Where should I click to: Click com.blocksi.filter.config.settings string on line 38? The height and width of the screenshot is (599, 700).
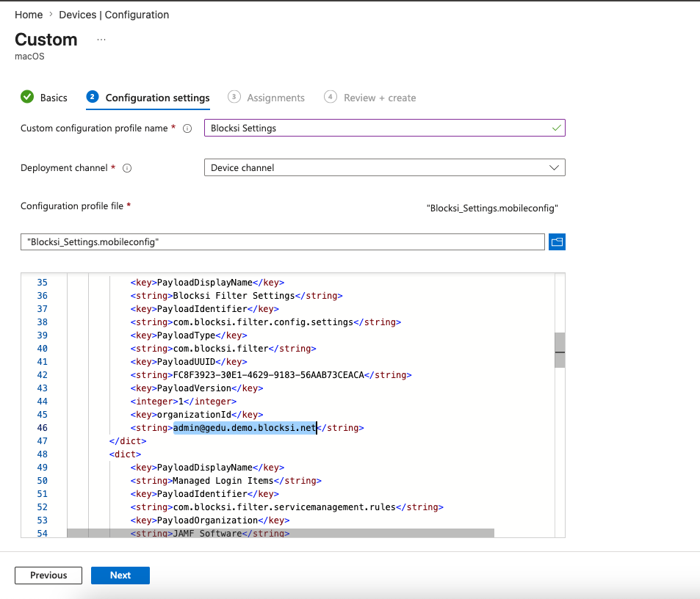point(264,322)
